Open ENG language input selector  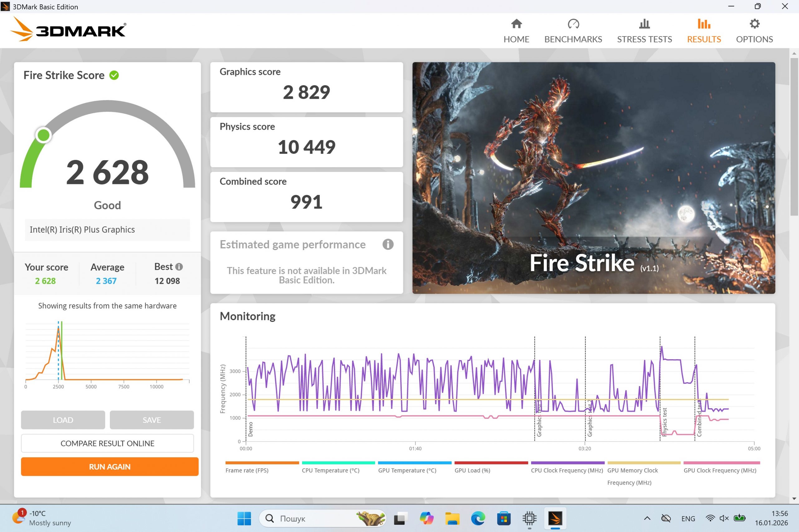click(x=688, y=518)
